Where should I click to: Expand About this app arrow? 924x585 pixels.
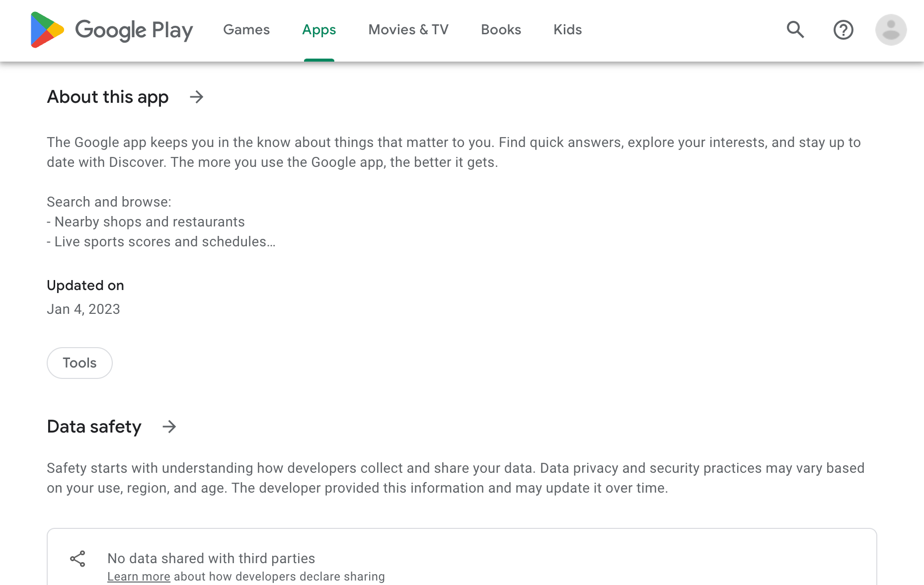[197, 97]
